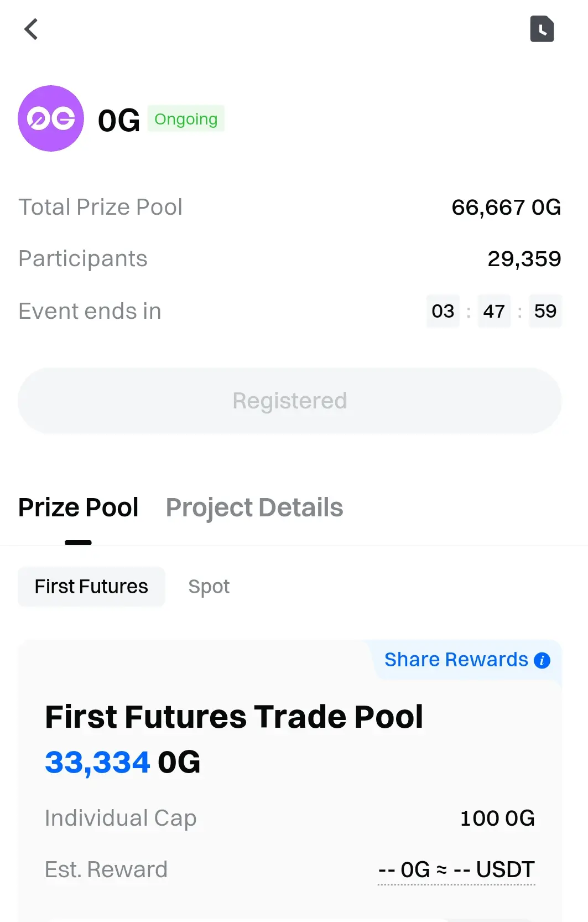Select the Spot pool option
588x922 pixels.
tap(209, 587)
